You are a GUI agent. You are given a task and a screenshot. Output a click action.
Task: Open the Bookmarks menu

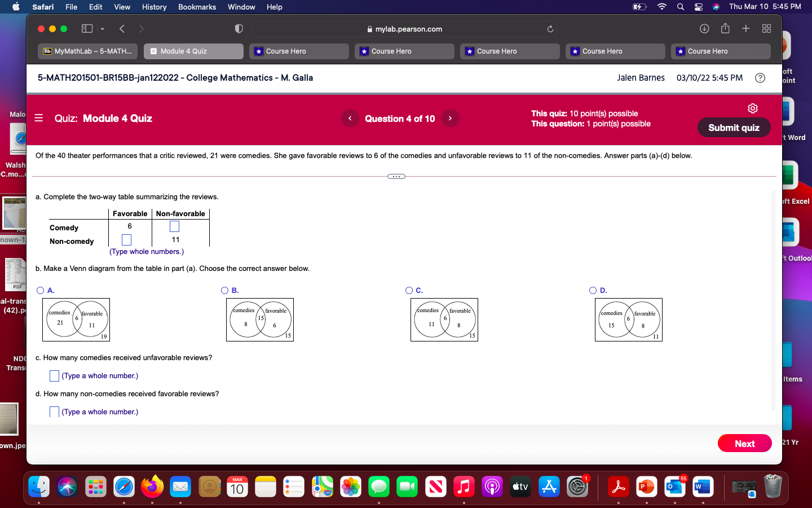point(197,7)
